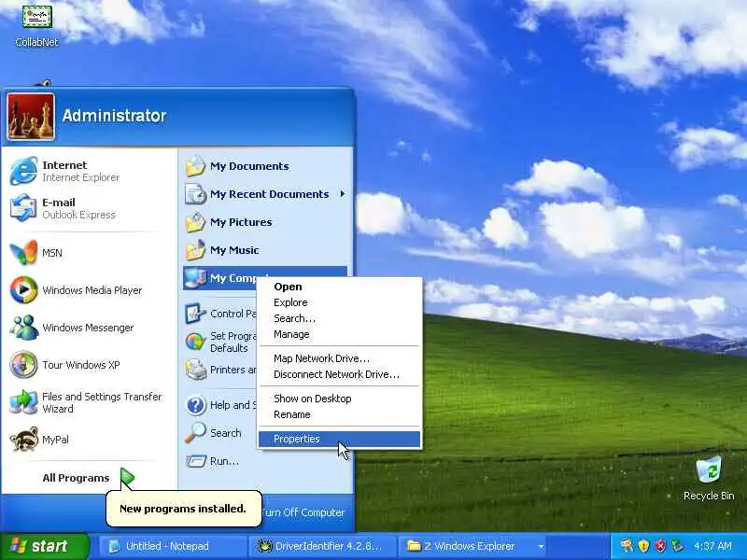Open My Music folder icon
The image size is (747, 560).
195,250
